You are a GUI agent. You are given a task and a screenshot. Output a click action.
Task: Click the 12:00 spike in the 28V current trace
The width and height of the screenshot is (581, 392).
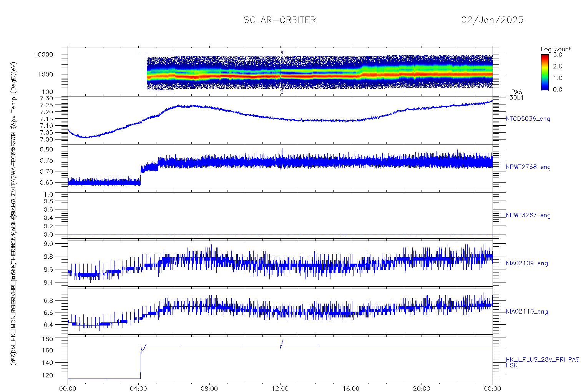[x=282, y=344]
